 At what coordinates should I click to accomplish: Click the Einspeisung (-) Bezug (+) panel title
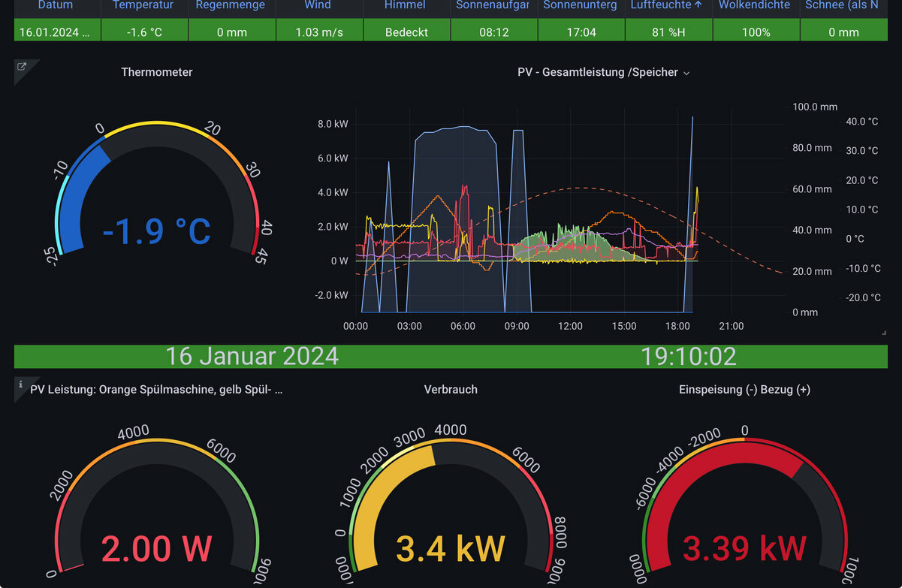click(744, 389)
